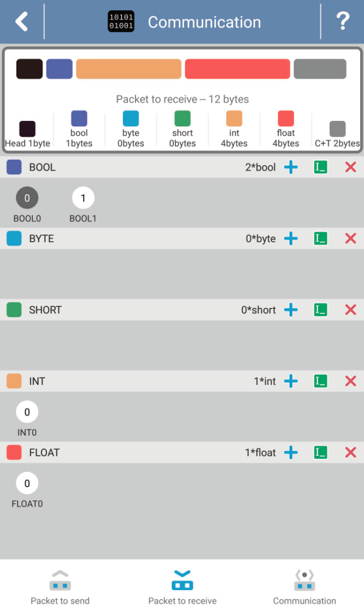Delete an INT entry with red X
The width and height of the screenshot is (364, 607).
[x=350, y=381]
